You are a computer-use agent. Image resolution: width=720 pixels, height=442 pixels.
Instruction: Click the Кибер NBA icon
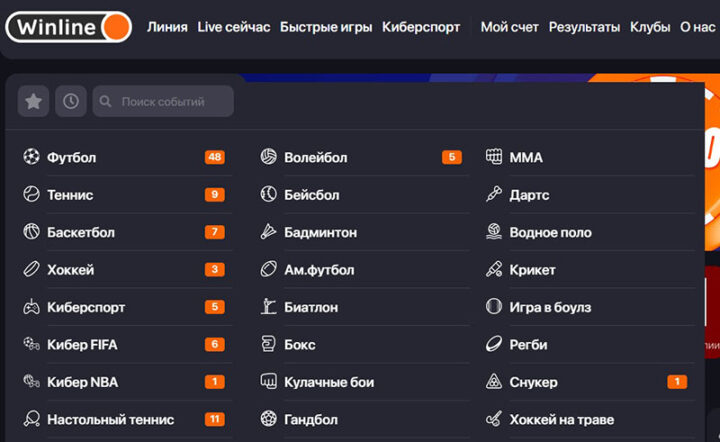click(31, 381)
